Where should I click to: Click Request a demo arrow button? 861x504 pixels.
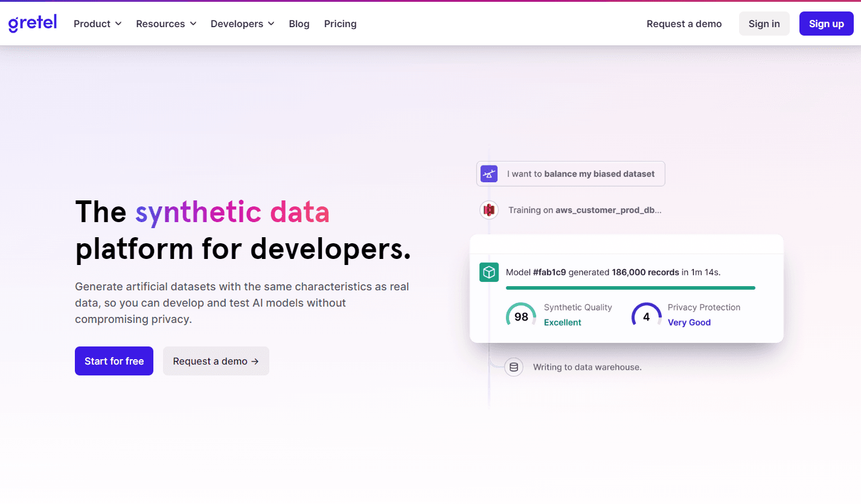click(x=216, y=361)
